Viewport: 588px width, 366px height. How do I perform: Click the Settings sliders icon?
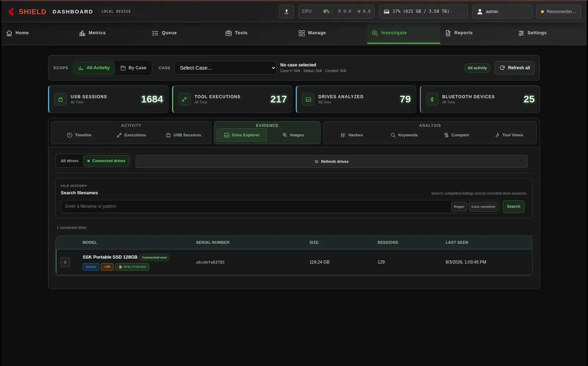(x=521, y=33)
